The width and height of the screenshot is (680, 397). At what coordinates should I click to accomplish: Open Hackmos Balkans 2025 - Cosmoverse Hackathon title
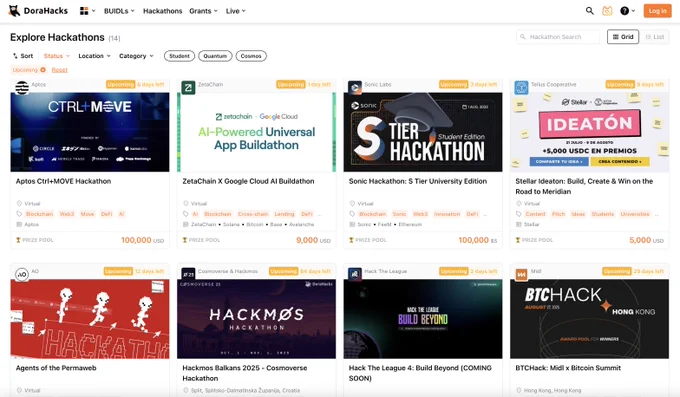click(x=245, y=373)
